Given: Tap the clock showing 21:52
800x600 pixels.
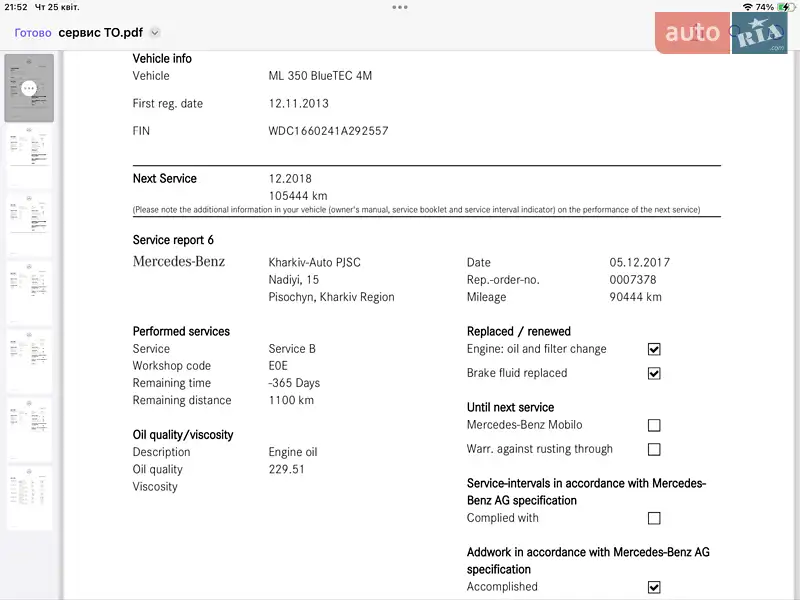Looking at the screenshot, I should (16, 7).
